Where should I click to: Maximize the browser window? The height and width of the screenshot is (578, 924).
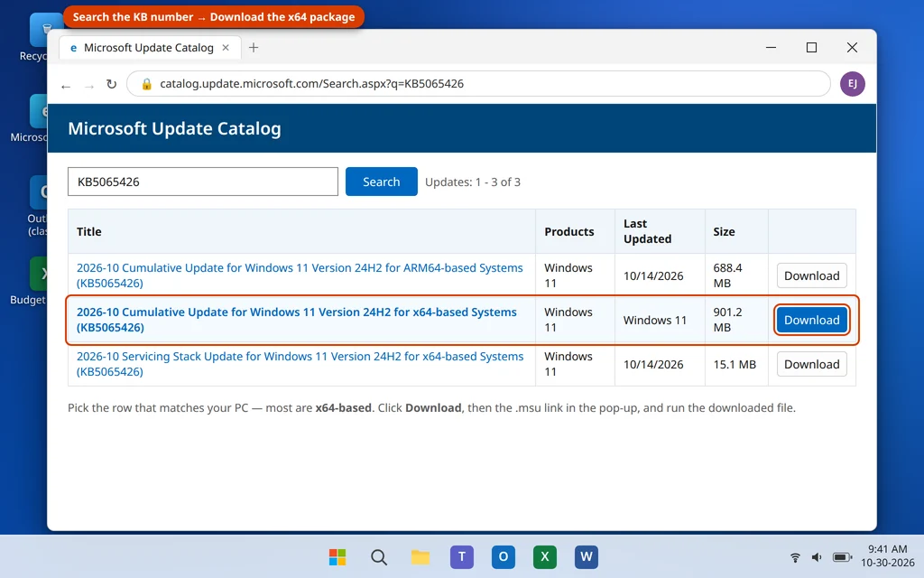coord(811,47)
